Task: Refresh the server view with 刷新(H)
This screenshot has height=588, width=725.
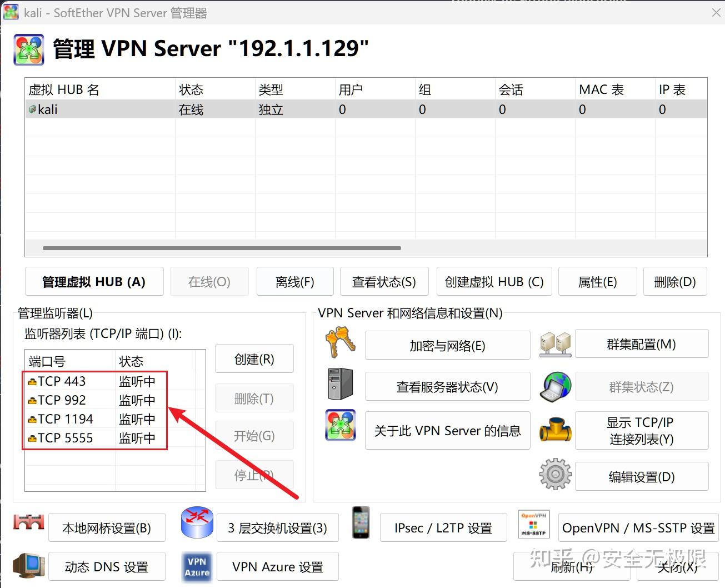Action: pos(571,566)
